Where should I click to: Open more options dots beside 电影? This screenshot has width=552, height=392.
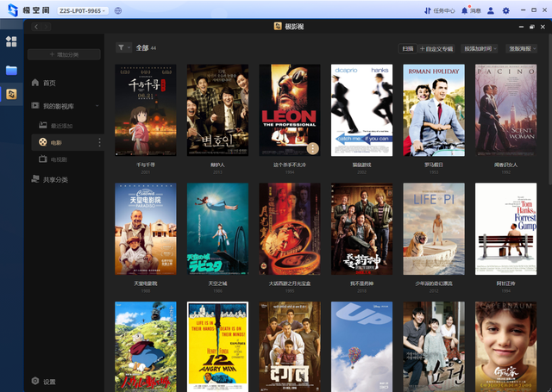100,143
